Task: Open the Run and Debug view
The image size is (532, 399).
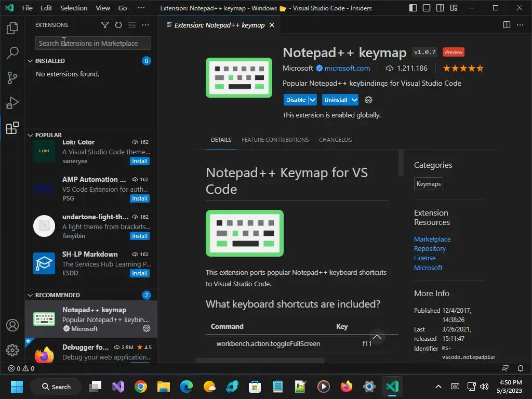Action: pos(12,103)
